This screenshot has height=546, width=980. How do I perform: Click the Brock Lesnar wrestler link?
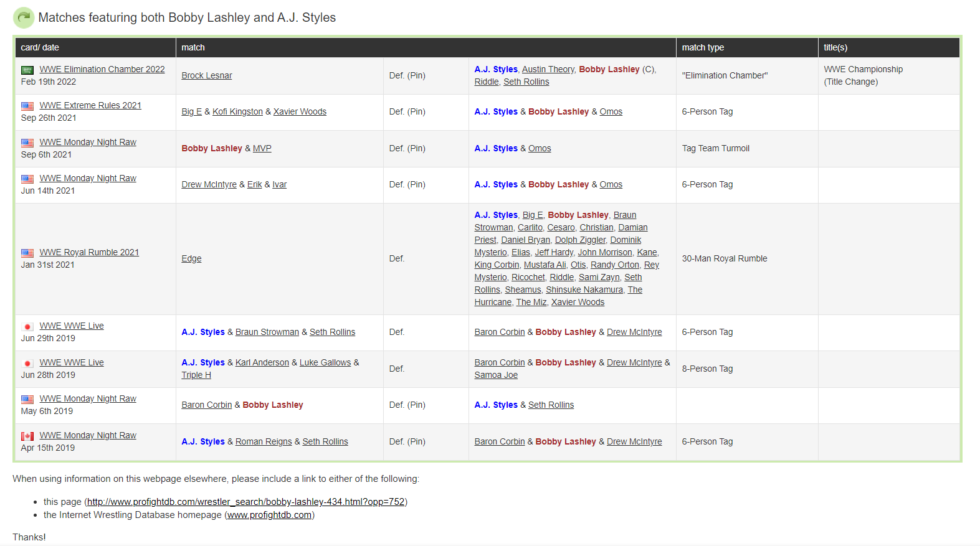pos(207,75)
